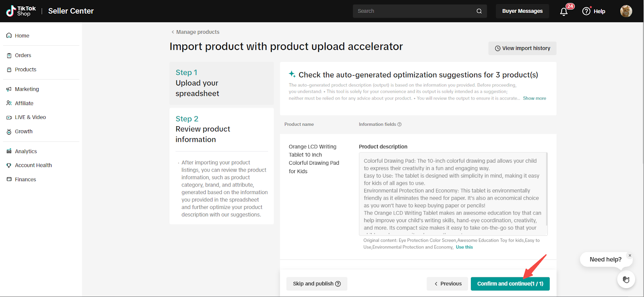Click the TikTok Shop logo
Screen dimensions: 644x297
pos(21,11)
